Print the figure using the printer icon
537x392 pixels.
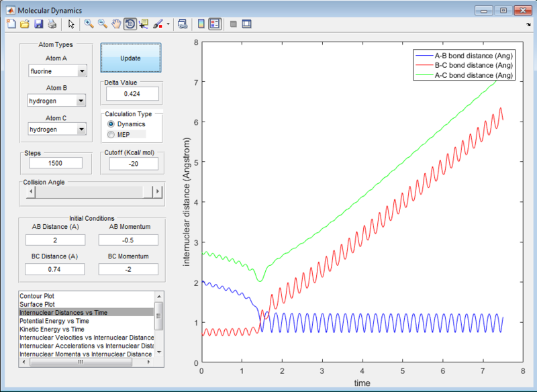[x=52, y=24]
